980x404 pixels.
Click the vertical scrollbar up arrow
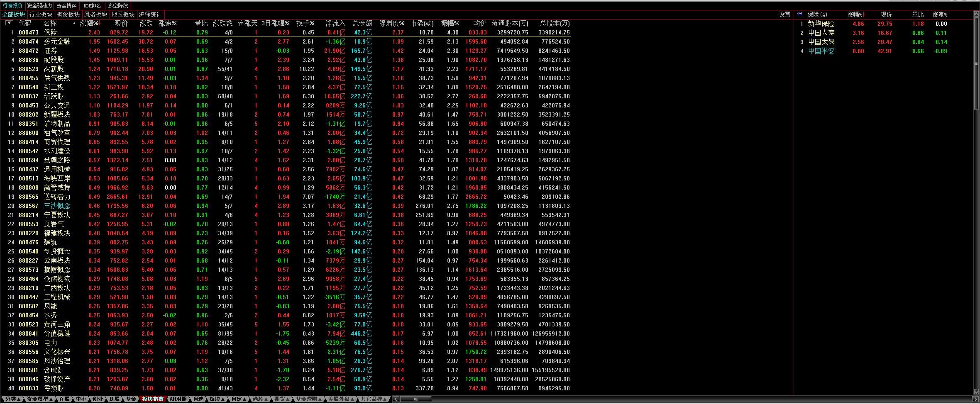point(977,14)
